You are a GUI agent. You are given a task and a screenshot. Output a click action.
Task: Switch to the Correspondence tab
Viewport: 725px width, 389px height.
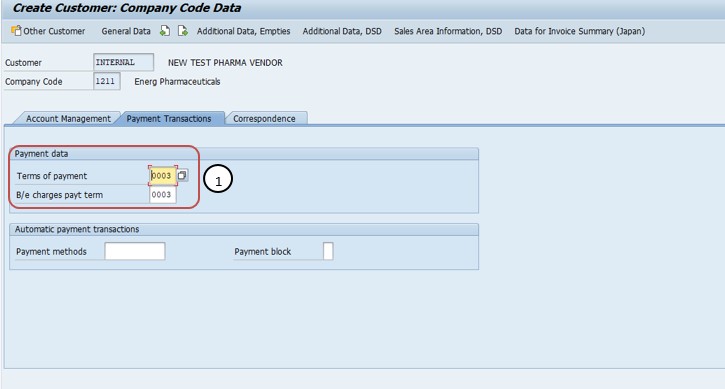[x=264, y=118]
